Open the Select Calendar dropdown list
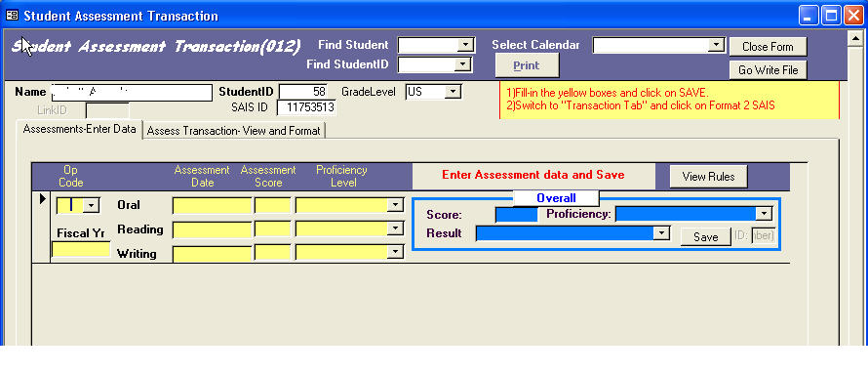 click(x=716, y=45)
